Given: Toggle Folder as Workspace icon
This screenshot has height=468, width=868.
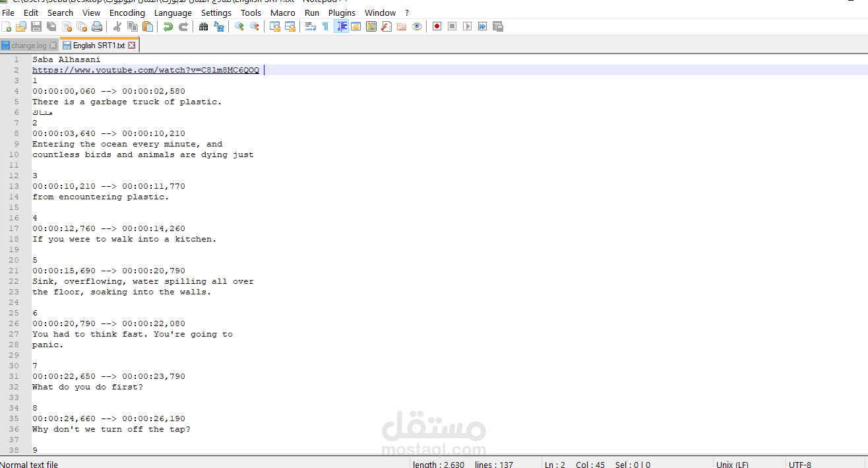Looking at the screenshot, I should click(402, 26).
